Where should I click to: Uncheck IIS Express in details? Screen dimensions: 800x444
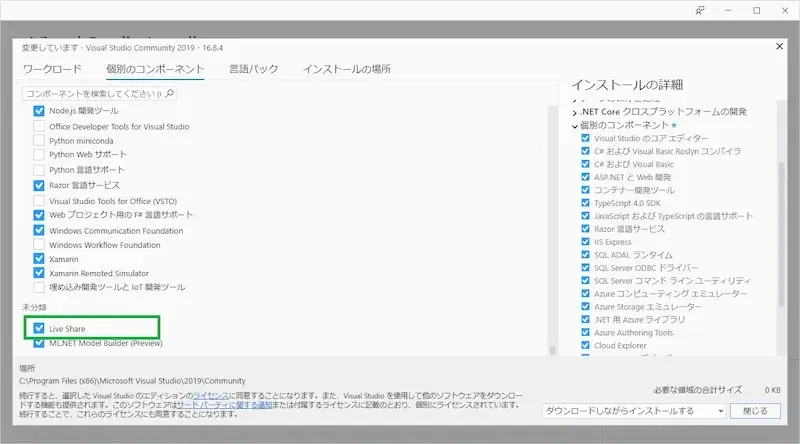(585, 241)
